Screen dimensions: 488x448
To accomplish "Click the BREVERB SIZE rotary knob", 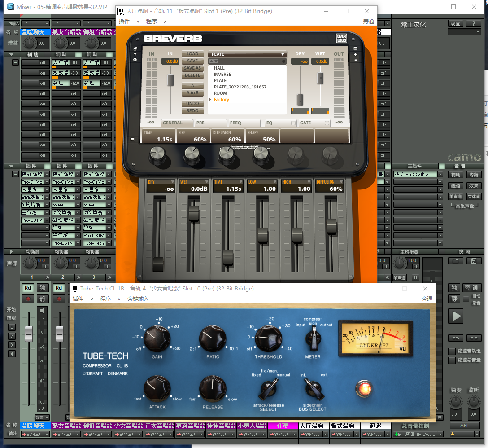I will 192,154.
